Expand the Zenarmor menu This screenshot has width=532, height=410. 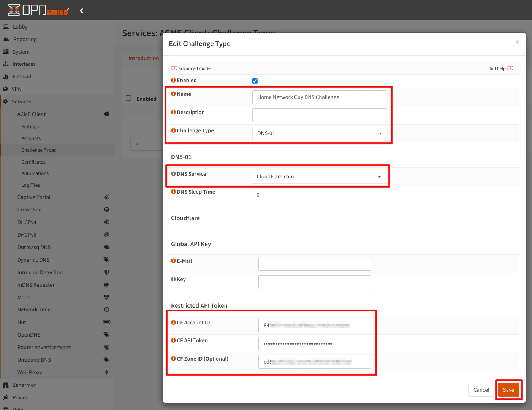pos(57,385)
